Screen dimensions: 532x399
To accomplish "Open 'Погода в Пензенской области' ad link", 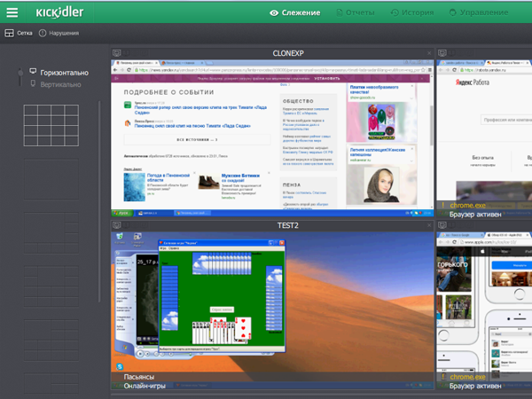I will click(x=168, y=178).
